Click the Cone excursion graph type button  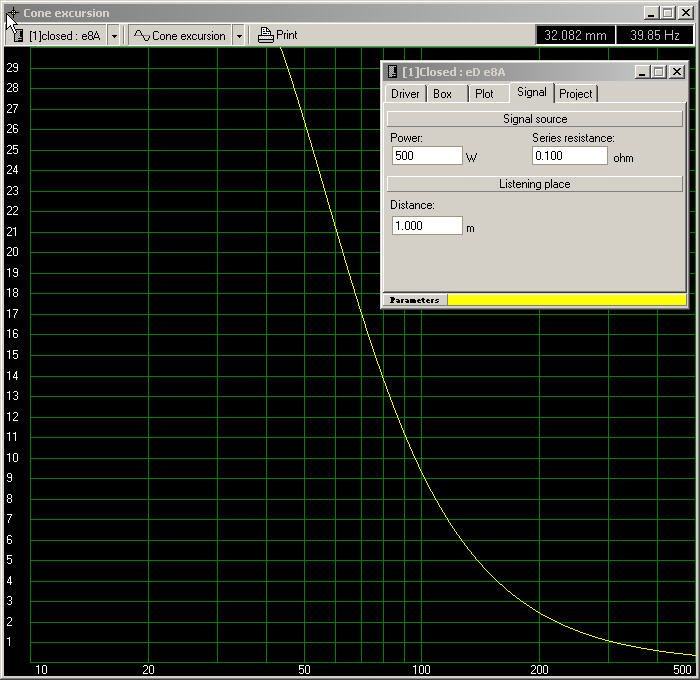click(180, 35)
